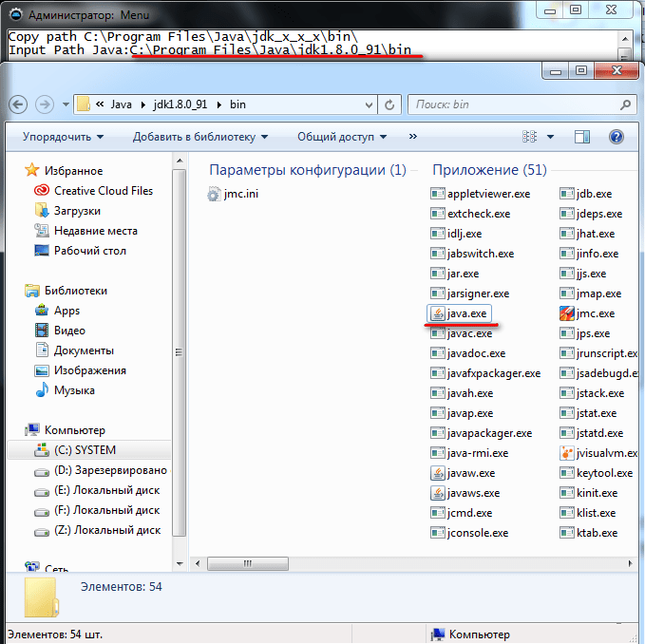Click the file list scroll right arrow
The width and height of the screenshot is (645, 644).
pos(630,563)
